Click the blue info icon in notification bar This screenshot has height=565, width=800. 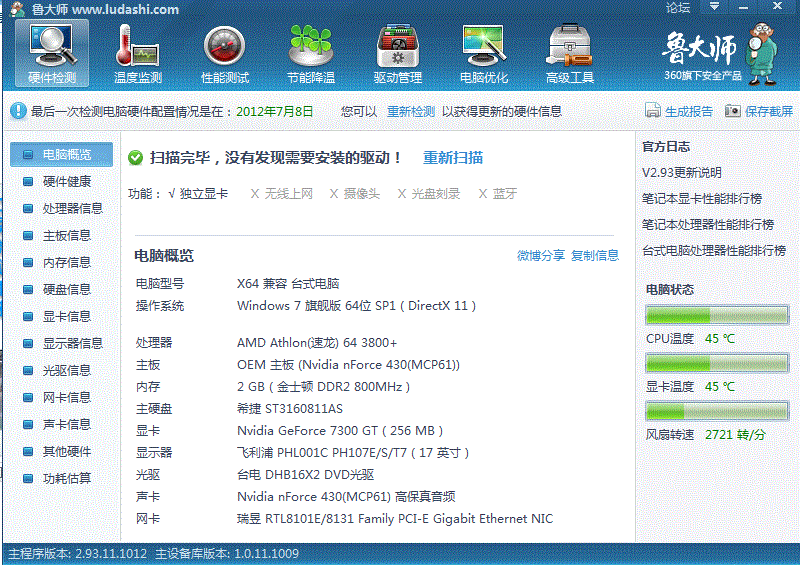click(18, 111)
